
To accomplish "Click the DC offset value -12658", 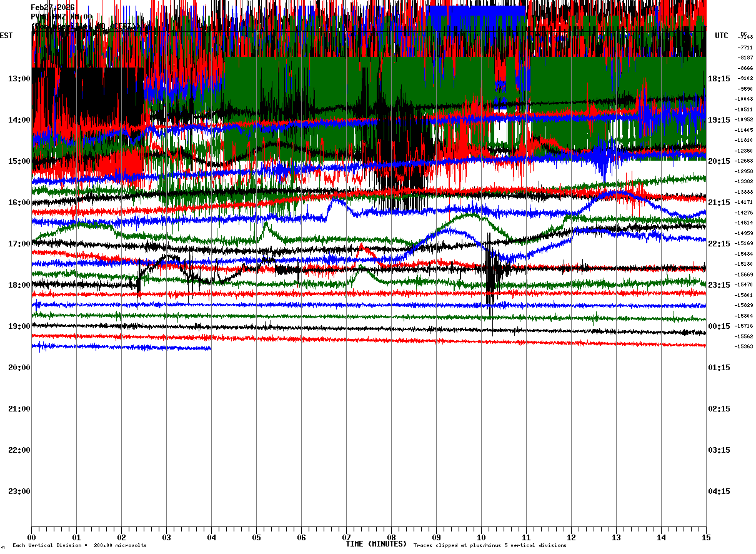I will [x=744, y=161].
